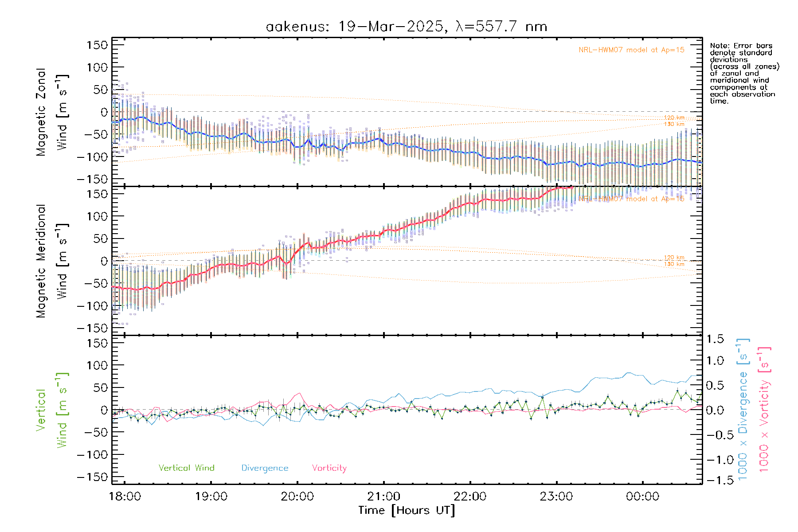Click the 'Time [Hours UT]' axis title
This screenshot has height=532, width=798.
[x=407, y=511]
